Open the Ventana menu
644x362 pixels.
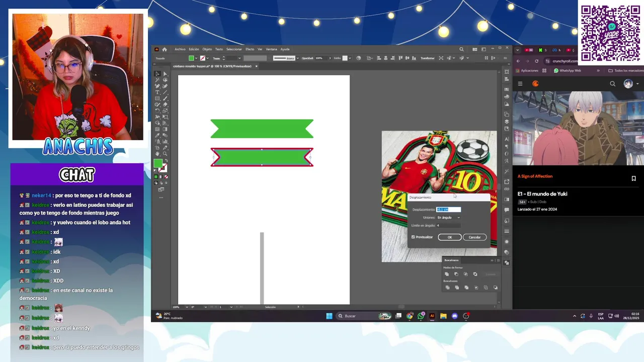271,49
